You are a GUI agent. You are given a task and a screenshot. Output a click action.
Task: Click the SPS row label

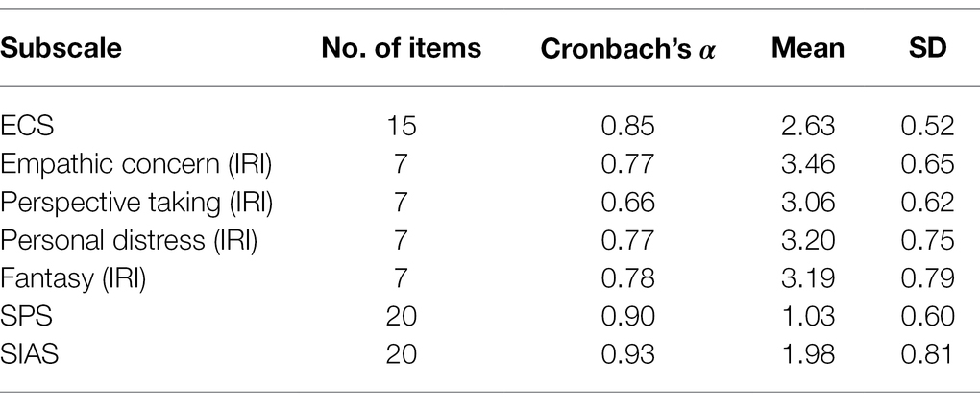click(x=26, y=317)
